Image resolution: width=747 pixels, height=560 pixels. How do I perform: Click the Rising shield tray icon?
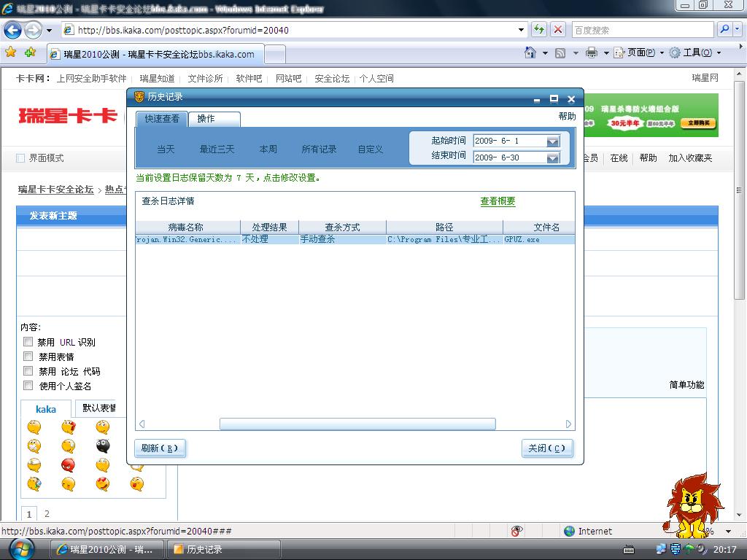[675, 549]
